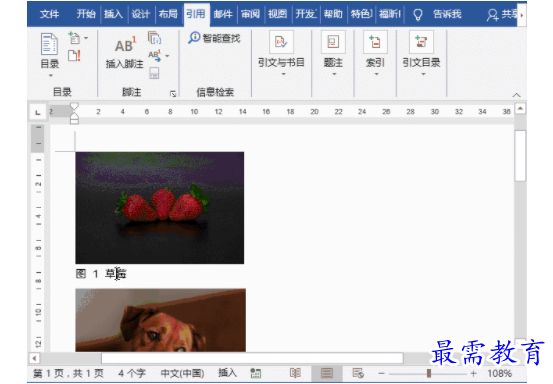Click the Add Text icon in 目录 group
Screen dimensions: 553x384
(x=74, y=38)
